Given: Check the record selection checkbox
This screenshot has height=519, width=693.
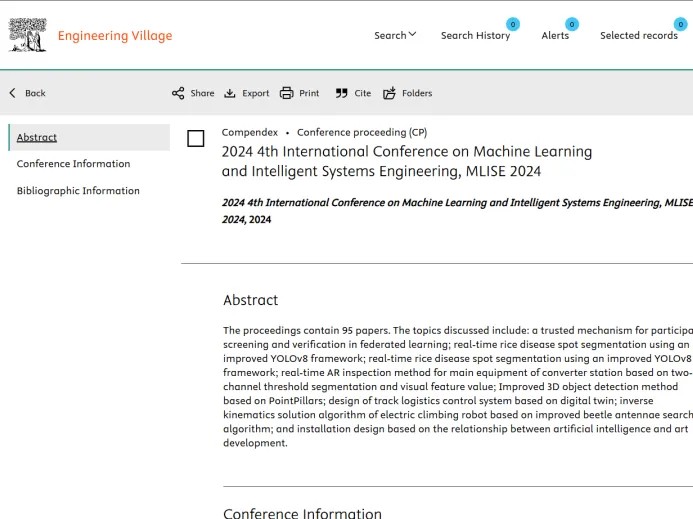Looking at the screenshot, I should point(196,139).
